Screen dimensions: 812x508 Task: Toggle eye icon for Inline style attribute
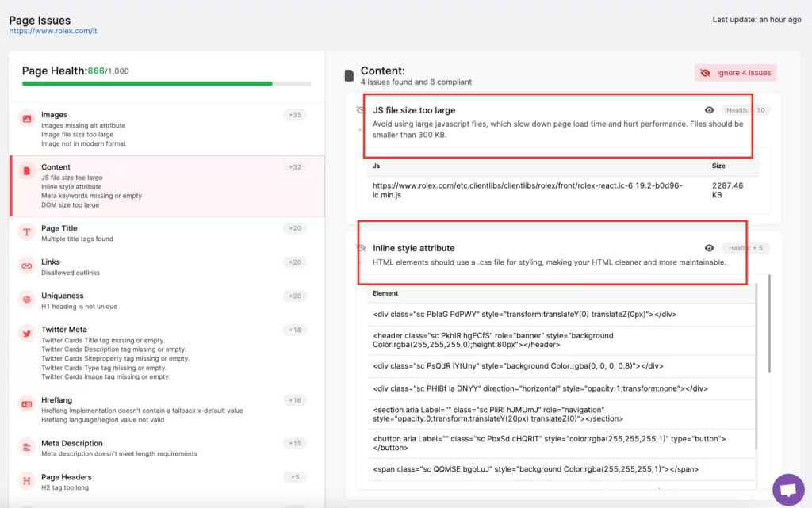coord(709,248)
